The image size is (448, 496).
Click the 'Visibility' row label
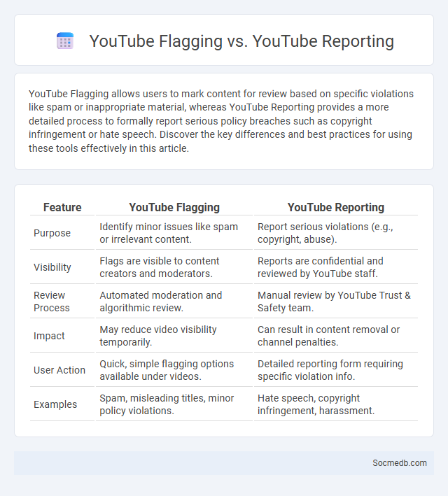pos(52,267)
